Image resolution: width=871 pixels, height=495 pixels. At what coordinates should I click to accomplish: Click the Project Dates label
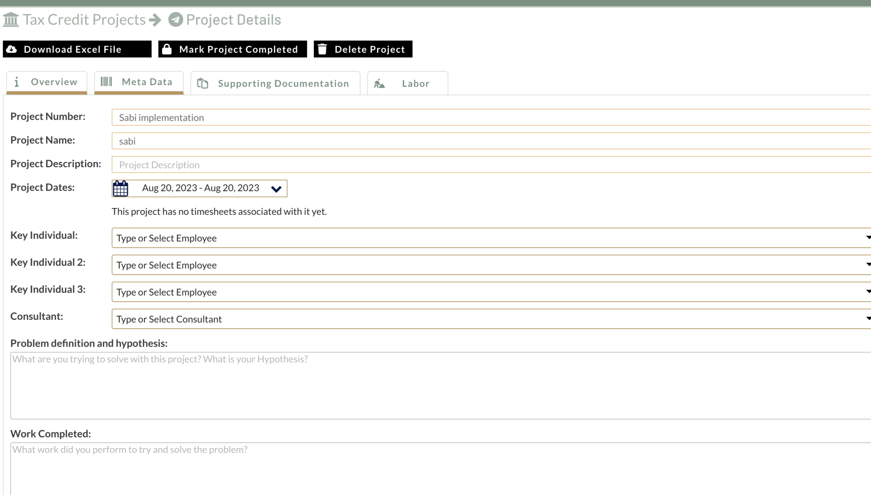point(42,187)
